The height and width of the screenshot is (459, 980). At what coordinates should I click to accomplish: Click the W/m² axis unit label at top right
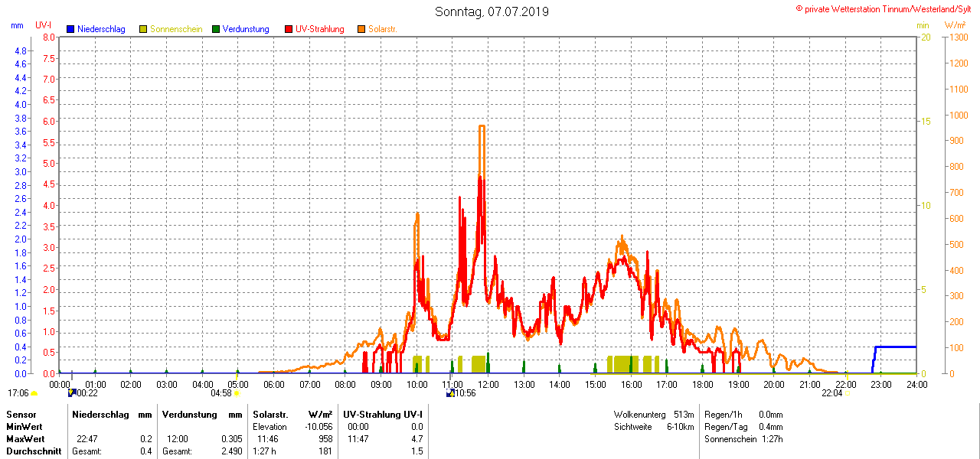pos(955,25)
